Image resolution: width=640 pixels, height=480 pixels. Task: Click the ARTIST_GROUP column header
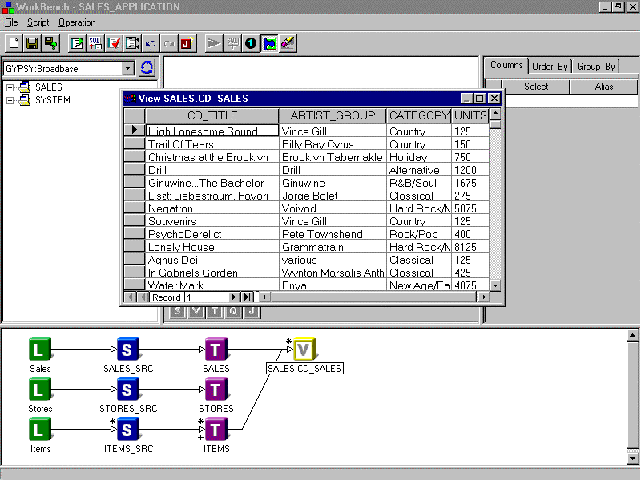click(x=331, y=116)
